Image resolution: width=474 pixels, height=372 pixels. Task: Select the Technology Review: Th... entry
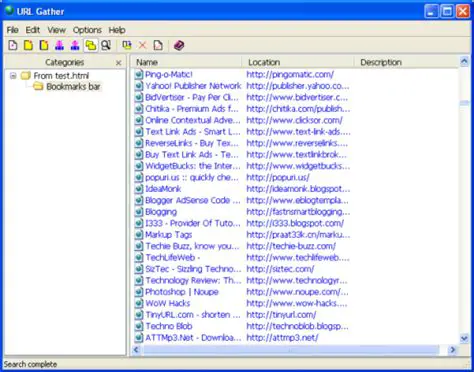pos(193,280)
